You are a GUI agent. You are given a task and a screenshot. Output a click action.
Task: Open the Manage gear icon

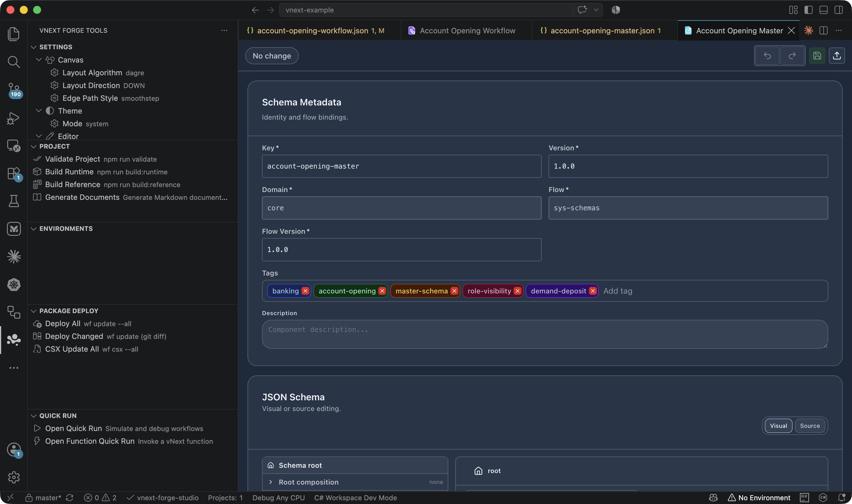point(14,477)
